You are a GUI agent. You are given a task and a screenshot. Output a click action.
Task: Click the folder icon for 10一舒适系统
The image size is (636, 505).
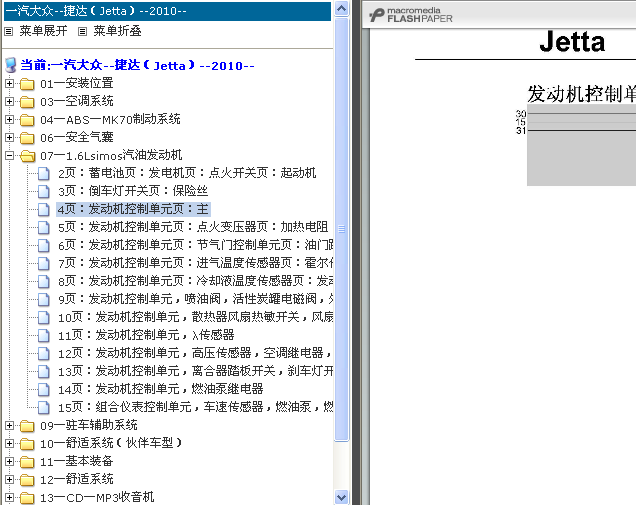click(x=27, y=444)
